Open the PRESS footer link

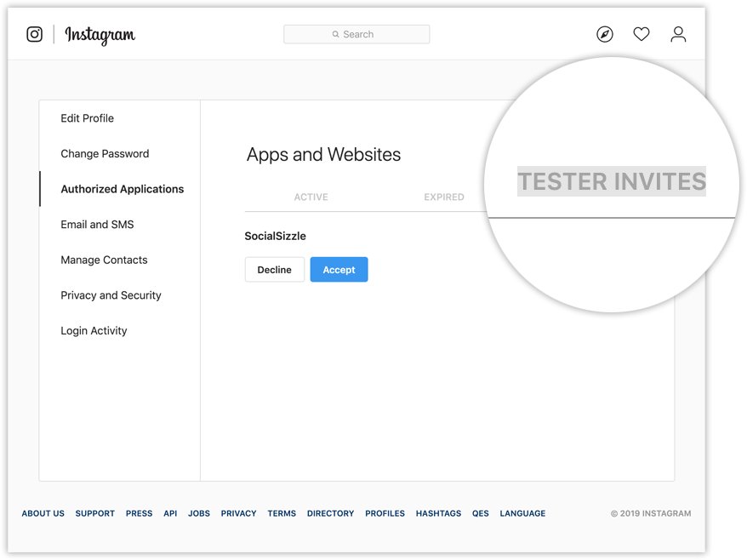[140, 513]
